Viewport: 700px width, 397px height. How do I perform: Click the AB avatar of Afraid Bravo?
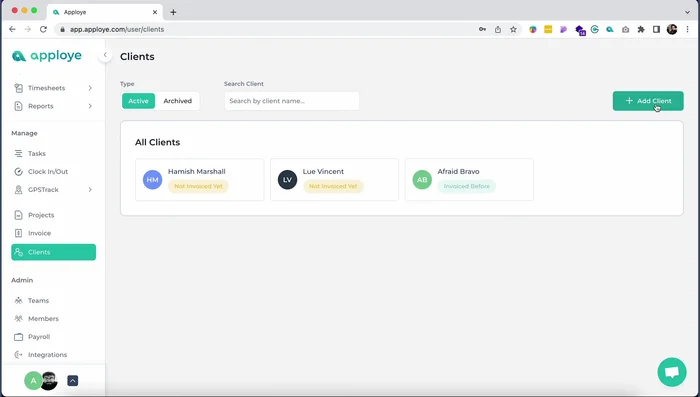coord(422,180)
